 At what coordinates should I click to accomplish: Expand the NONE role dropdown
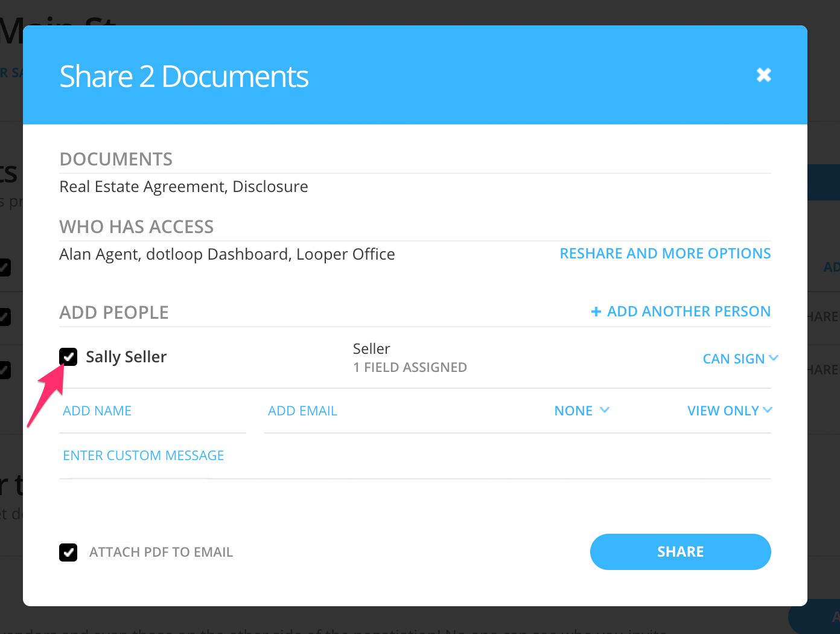(581, 410)
